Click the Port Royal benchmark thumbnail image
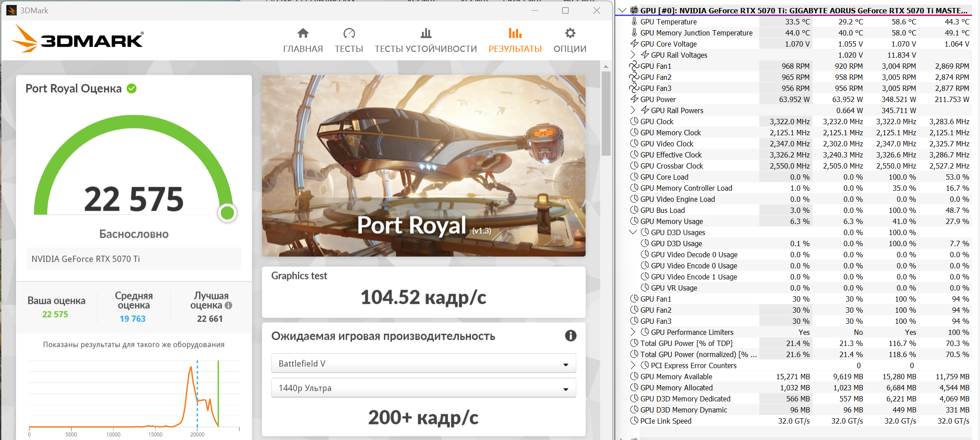 [423, 165]
